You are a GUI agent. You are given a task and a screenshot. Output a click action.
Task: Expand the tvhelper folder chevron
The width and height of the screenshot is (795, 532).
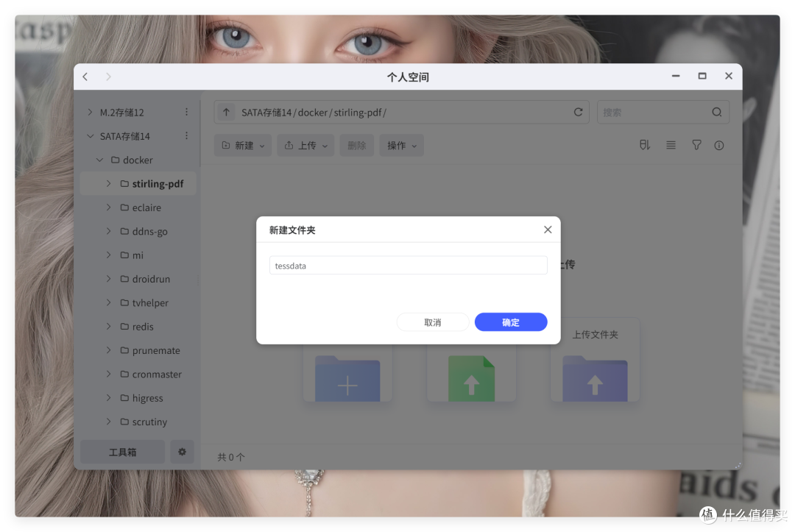[x=108, y=302]
